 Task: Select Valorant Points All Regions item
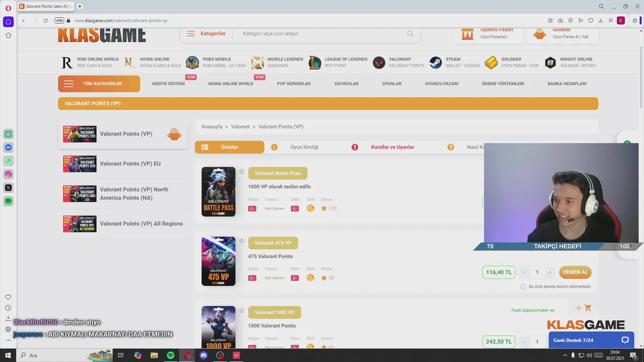[123, 224]
